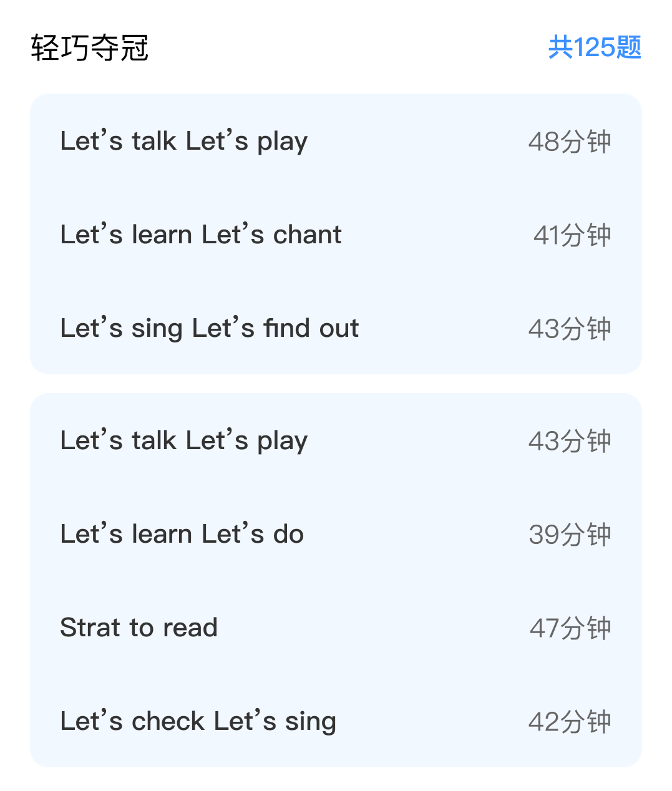Open the 共125题 total questions link

coord(594,47)
